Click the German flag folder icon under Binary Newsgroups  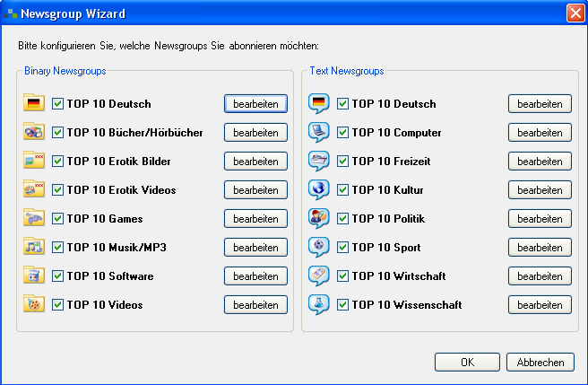click(x=34, y=102)
